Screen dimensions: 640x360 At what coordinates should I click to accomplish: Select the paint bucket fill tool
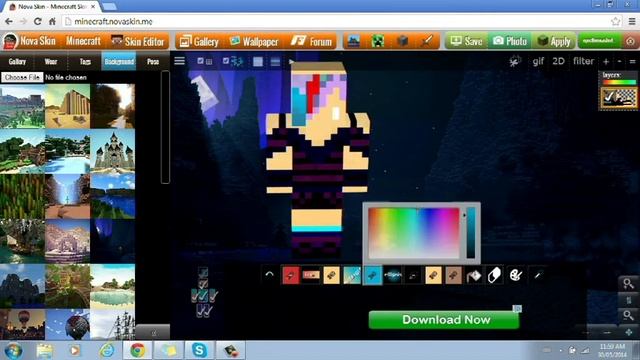(x=474, y=275)
